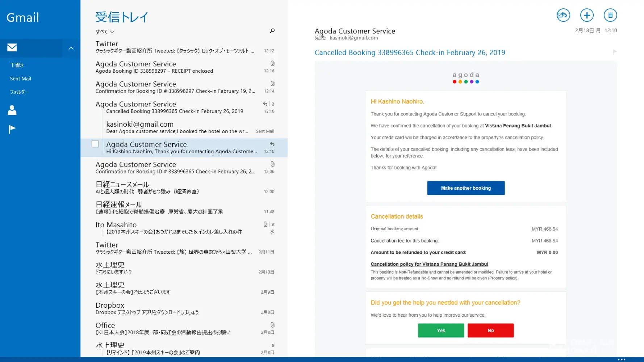Image resolution: width=644 pixels, height=362 pixels.
Task: Show flagged messages via sidebar flag icon
Action: tap(12, 129)
